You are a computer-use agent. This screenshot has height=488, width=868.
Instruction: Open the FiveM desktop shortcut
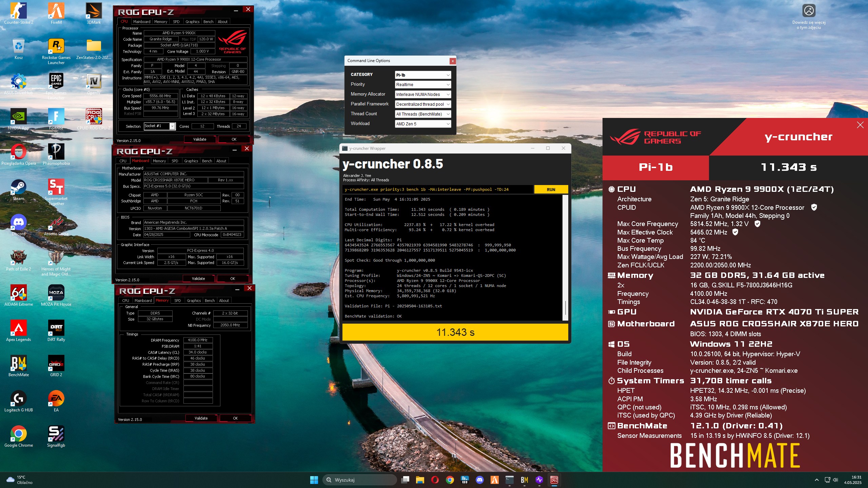[x=56, y=14]
